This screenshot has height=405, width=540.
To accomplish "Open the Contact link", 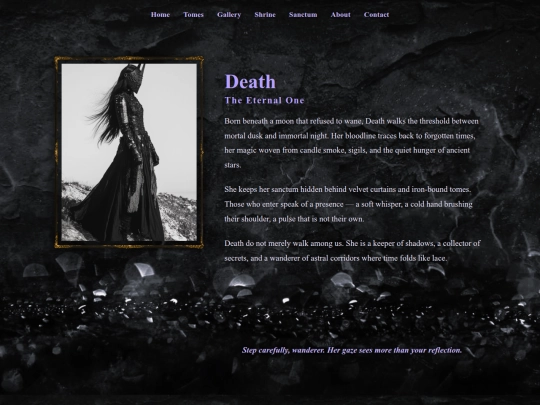I will 376,15.
